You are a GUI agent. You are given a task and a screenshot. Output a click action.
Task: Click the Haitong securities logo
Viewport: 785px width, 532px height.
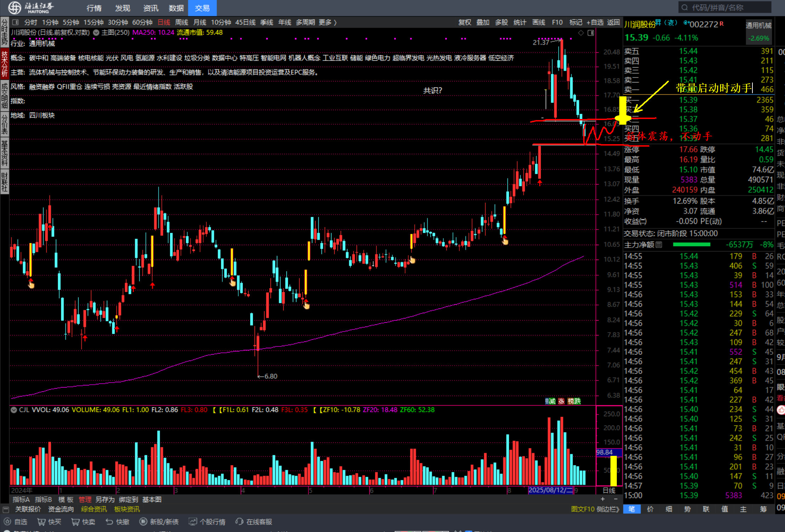(x=31, y=8)
